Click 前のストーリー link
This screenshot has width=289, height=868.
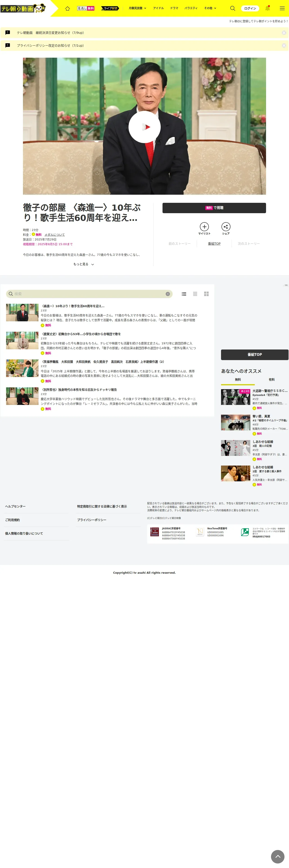pyautogui.click(x=180, y=244)
